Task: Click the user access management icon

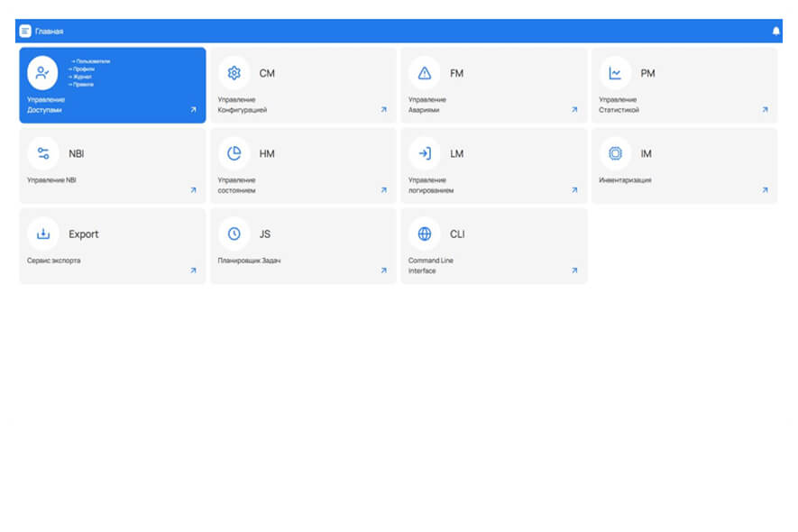Action: coord(42,73)
